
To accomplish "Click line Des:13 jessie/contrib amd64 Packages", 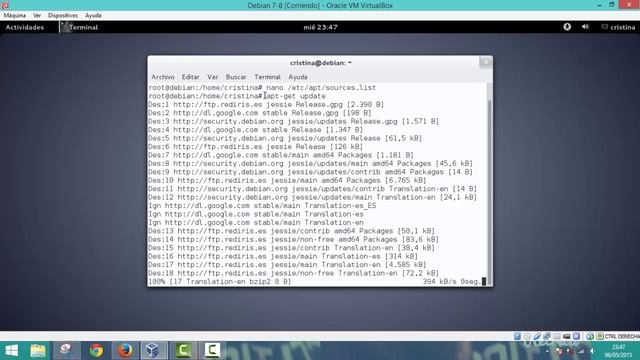I will (x=291, y=231).
